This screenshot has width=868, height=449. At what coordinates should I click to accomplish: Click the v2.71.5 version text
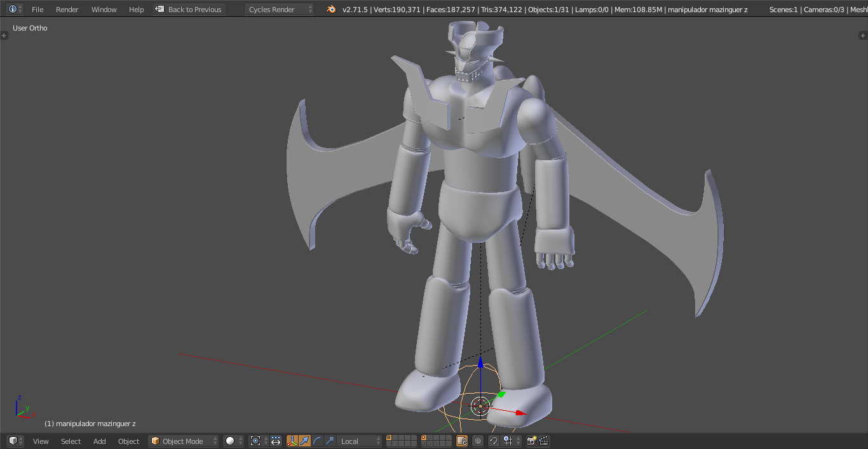click(355, 10)
